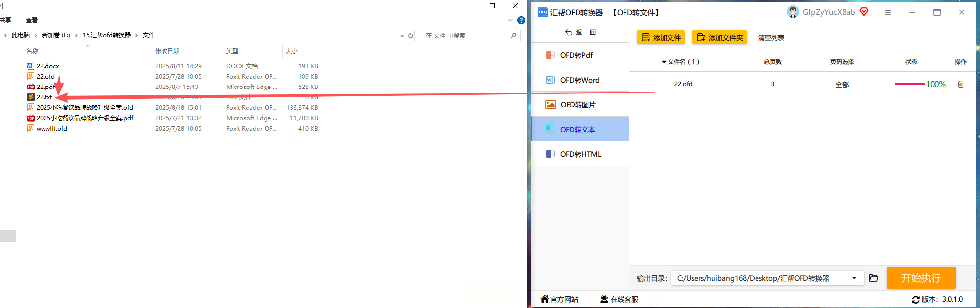
Task: Open OFD转HTML conversion mode
Action: [579, 154]
